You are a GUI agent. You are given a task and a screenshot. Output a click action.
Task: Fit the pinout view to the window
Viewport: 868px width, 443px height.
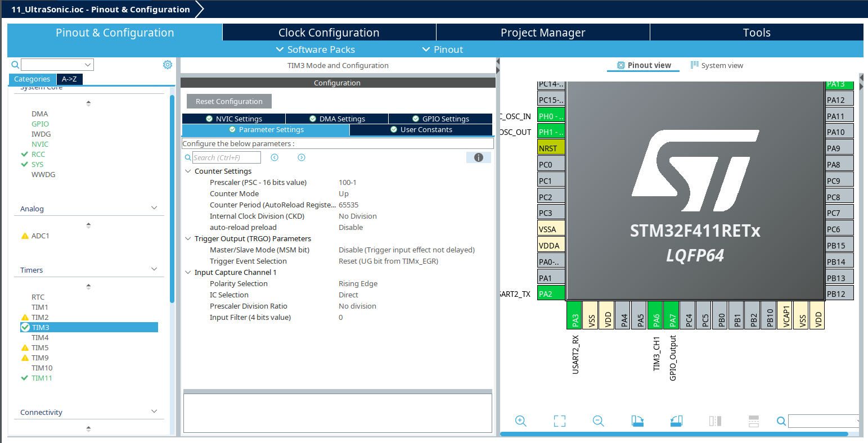click(x=560, y=421)
